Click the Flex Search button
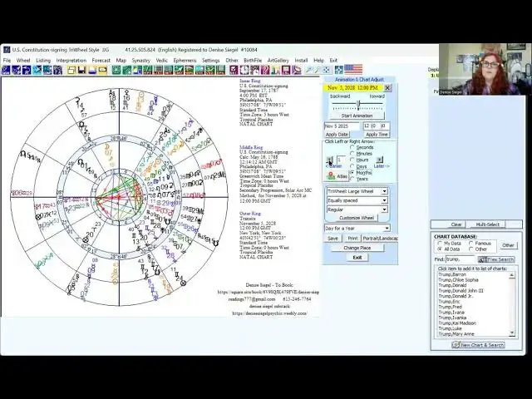The image size is (532, 399). (496, 259)
